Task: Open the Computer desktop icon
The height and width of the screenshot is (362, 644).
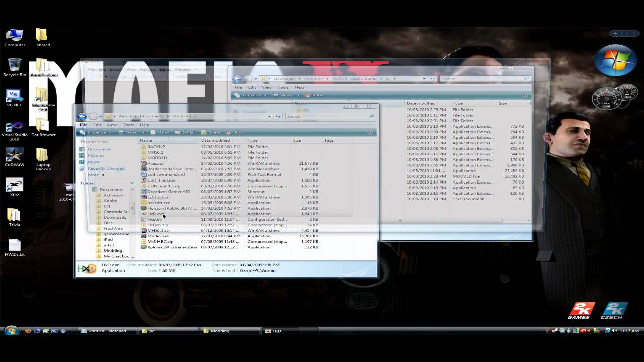Action: [x=15, y=38]
